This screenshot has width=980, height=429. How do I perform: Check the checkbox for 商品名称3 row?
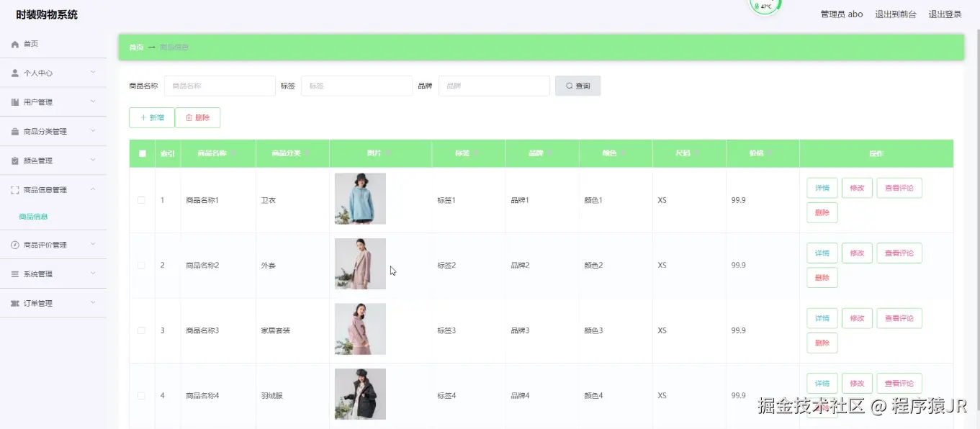click(x=141, y=330)
